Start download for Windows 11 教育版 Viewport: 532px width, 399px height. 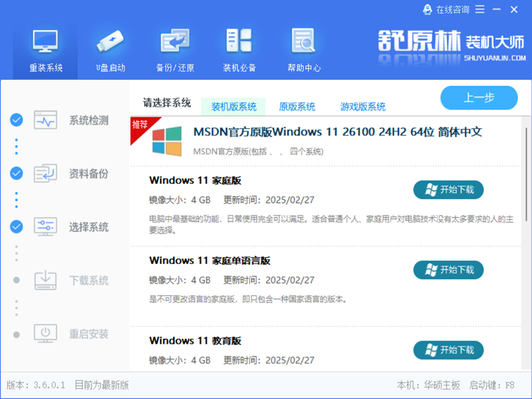click(x=448, y=350)
